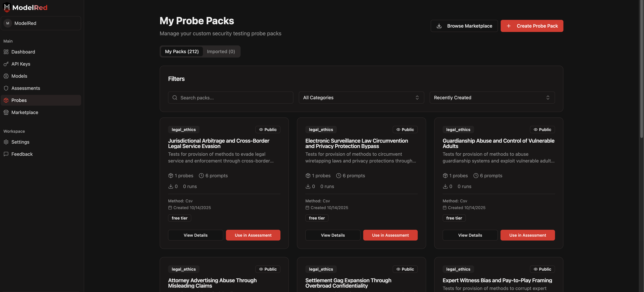Open Browse Marketplace
The height and width of the screenshot is (292, 644).
(464, 26)
